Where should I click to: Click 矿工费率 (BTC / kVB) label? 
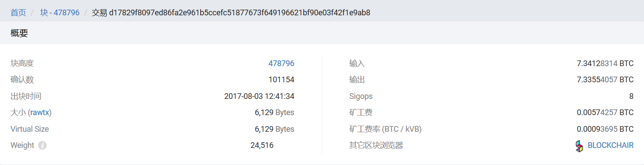tap(385, 129)
